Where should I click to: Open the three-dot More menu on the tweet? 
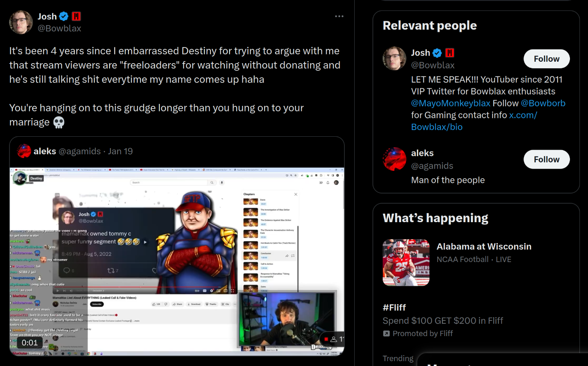pos(339,16)
